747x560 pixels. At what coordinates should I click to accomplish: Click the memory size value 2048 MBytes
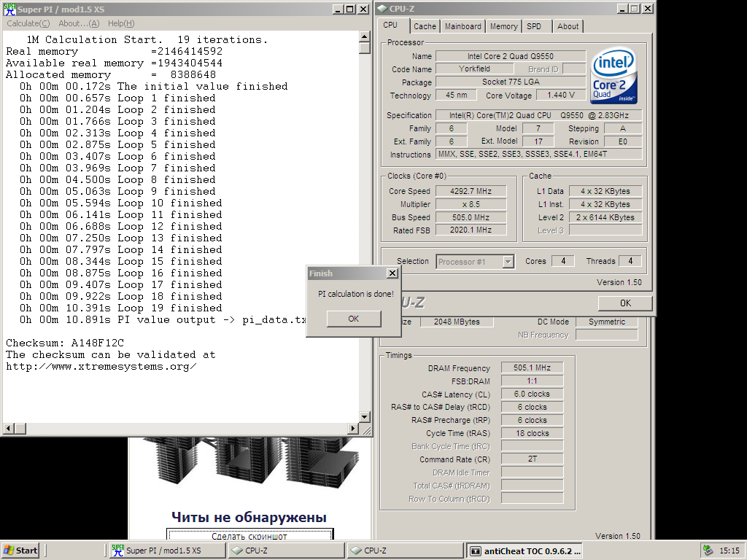[457, 322]
